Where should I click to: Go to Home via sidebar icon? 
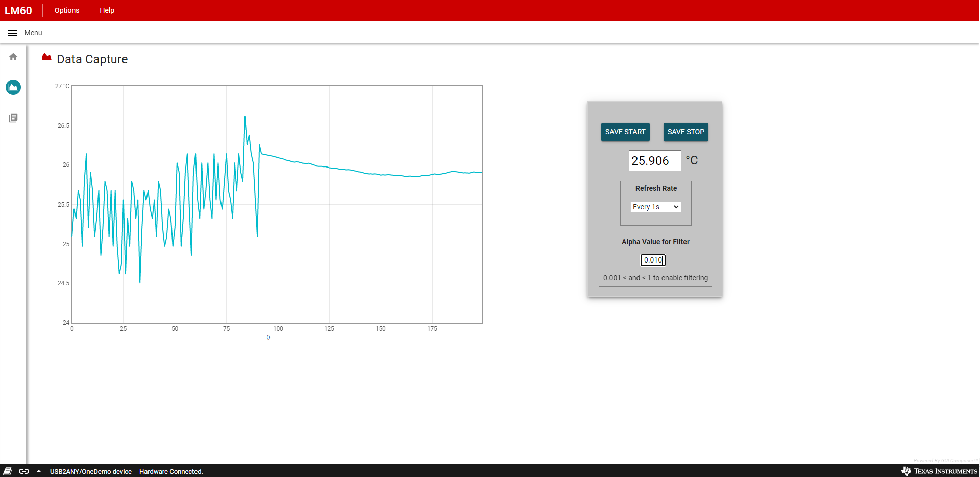13,57
